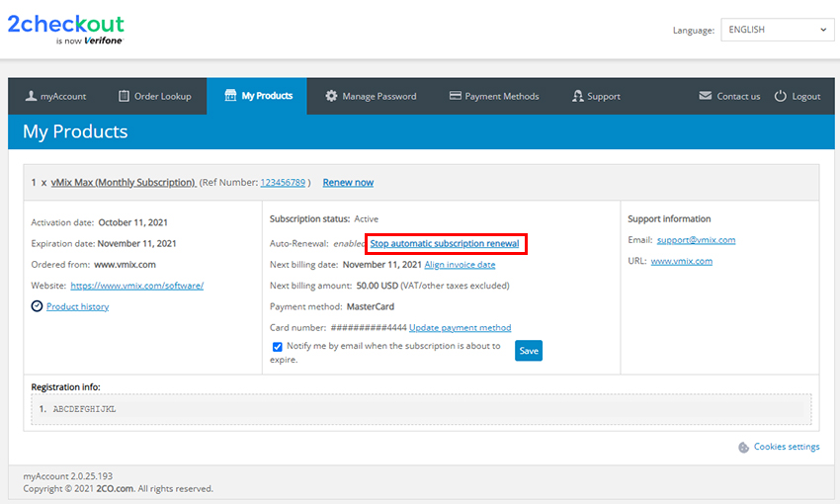The image size is (840, 504).
Task: Click Ordered from www.vmix.com text
Action: pos(94,265)
